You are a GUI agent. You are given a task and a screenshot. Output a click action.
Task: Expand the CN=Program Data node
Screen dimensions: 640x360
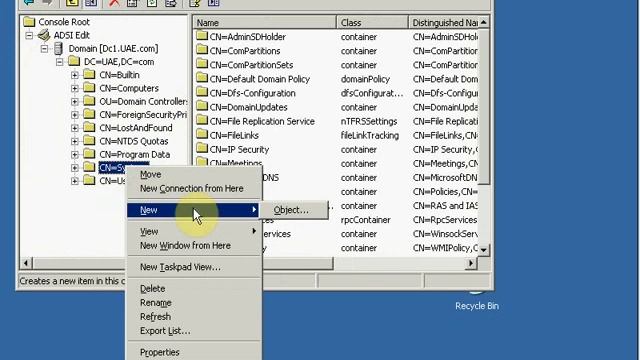[75, 155]
